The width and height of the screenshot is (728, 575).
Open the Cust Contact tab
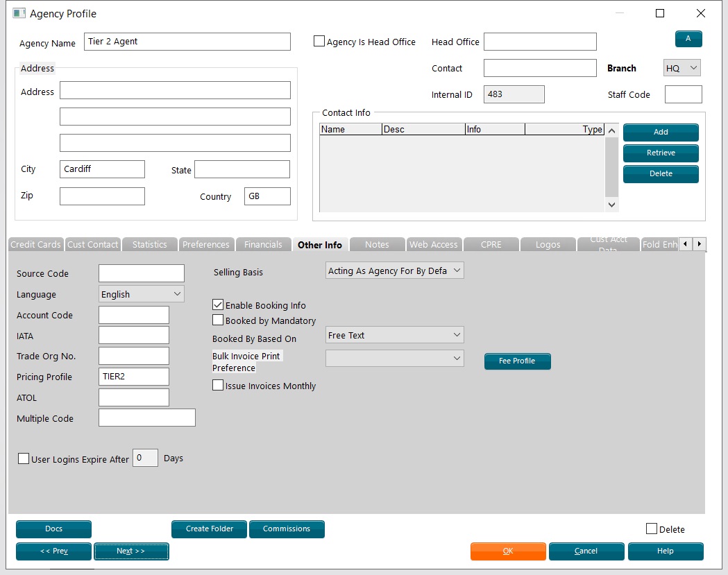pos(93,245)
